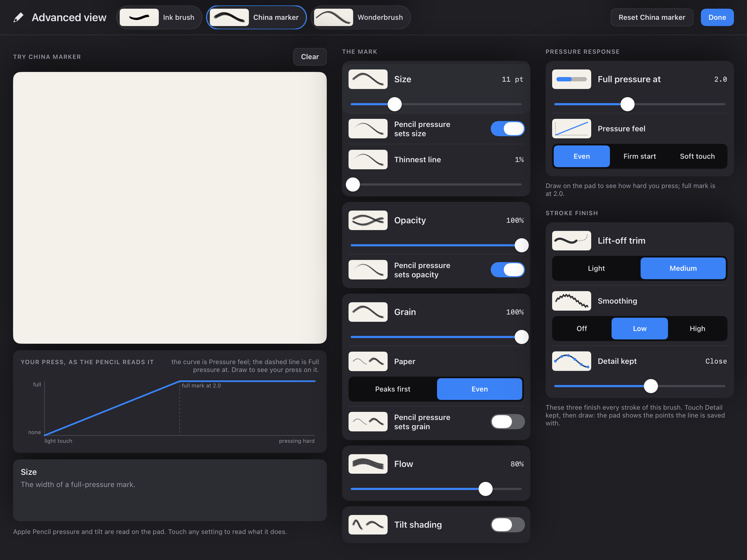Click the Opacity stroke preview icon

click(368, 220)
